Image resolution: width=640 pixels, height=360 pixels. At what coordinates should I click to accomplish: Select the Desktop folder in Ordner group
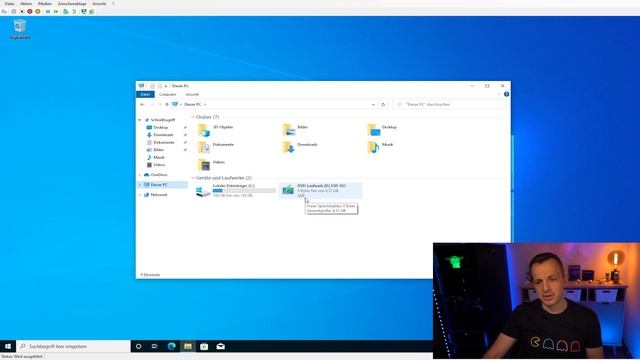tap(382, 129)
